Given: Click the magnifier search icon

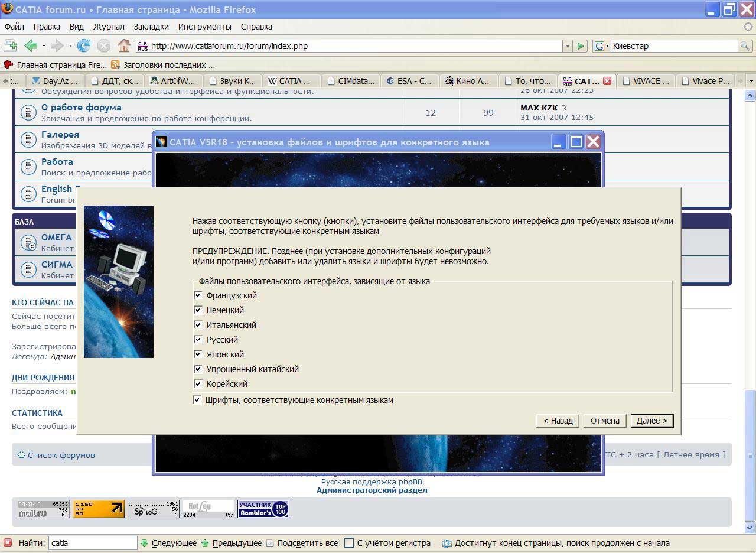Looking at the screenshot, I should pos(745,46).
